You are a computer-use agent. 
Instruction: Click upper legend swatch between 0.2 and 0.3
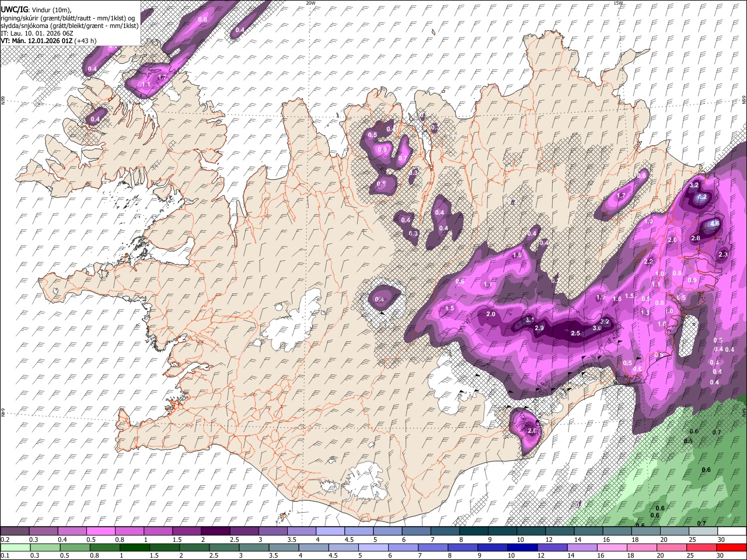[15, 531]
